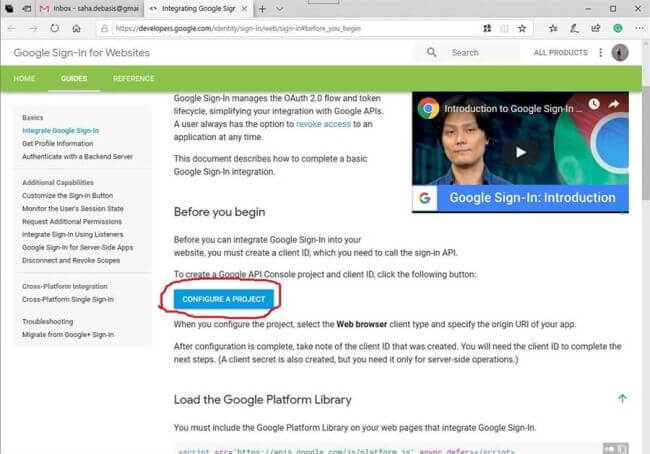The height and width of the screenshot is (454, 650).
Task: Click the share page icon
Action: (x=596, y=28)
